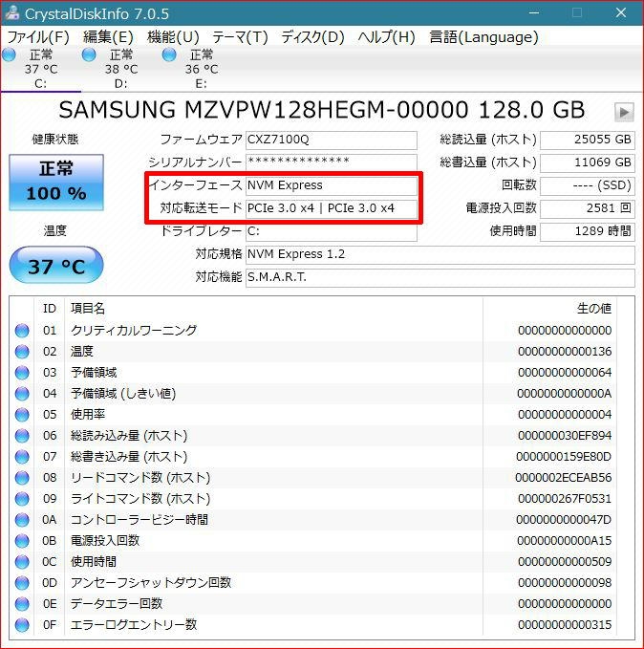The image size is (644, 649).
Task: Click raw value 0000000000A15
Action: coord(564,541)
